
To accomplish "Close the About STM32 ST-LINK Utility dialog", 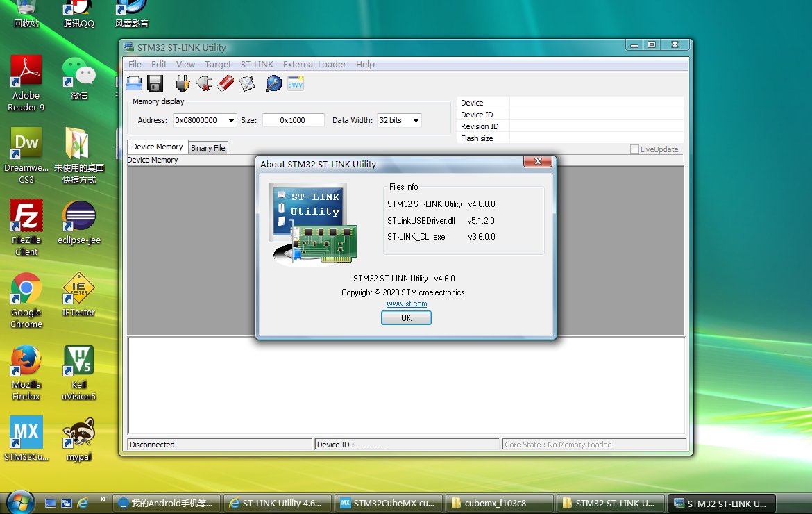I will click(x=538, y=161).
